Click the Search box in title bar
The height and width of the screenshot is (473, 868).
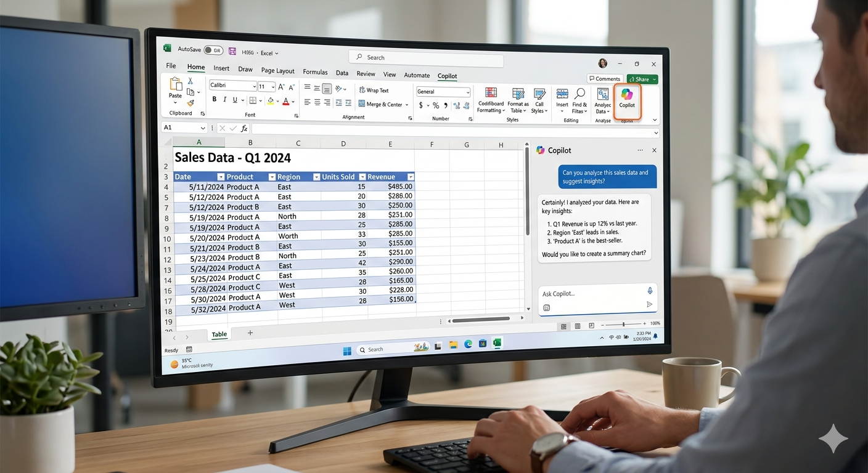pyautogui.click(x=426, y=58)
